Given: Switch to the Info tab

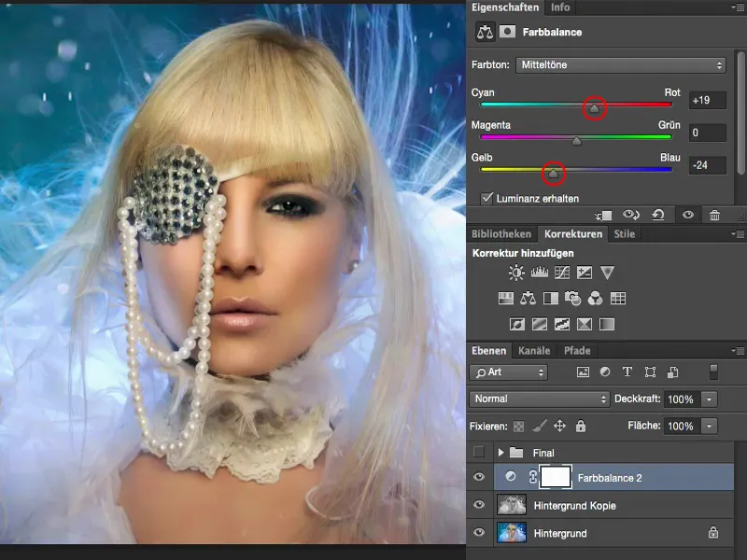Looking at the screenshot, I should (560, 7).
